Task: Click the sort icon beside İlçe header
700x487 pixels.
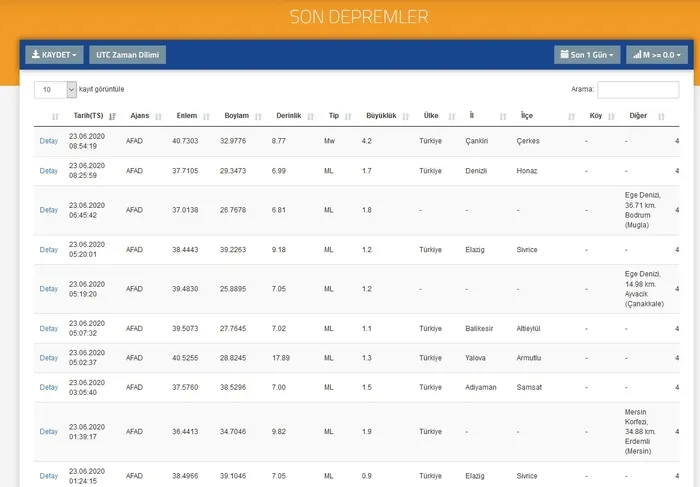Action: (572, 116)
